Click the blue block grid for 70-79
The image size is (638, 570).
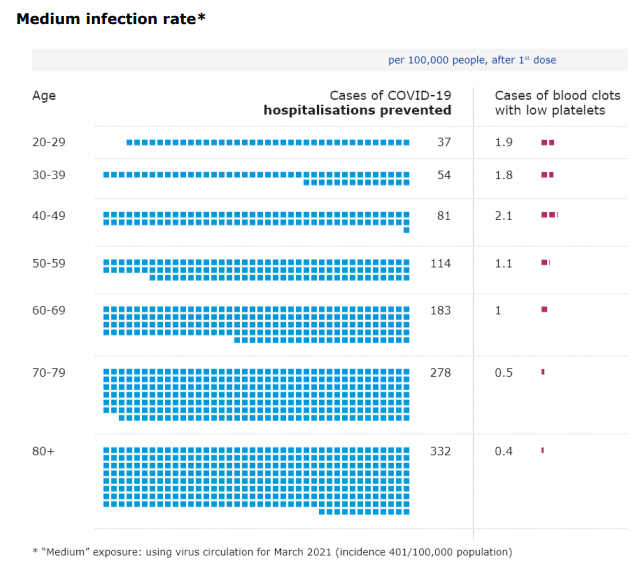[x=257, y=394]
